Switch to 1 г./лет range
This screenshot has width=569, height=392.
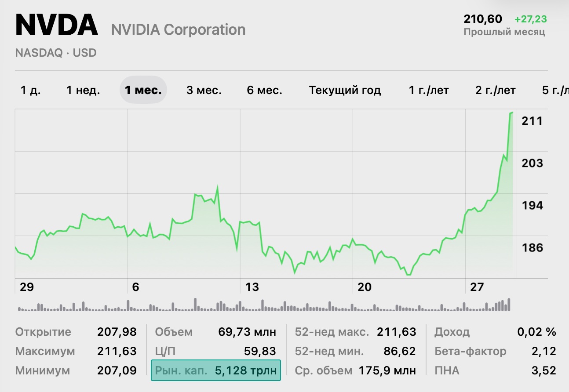(x=429, y=91)
